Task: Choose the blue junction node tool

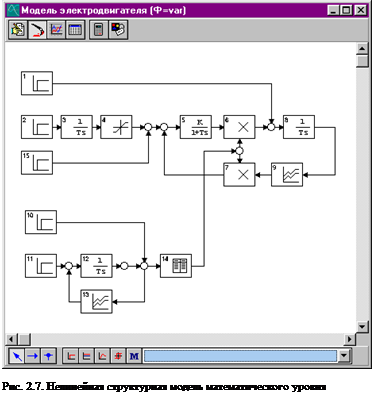Action: point(48,356)
